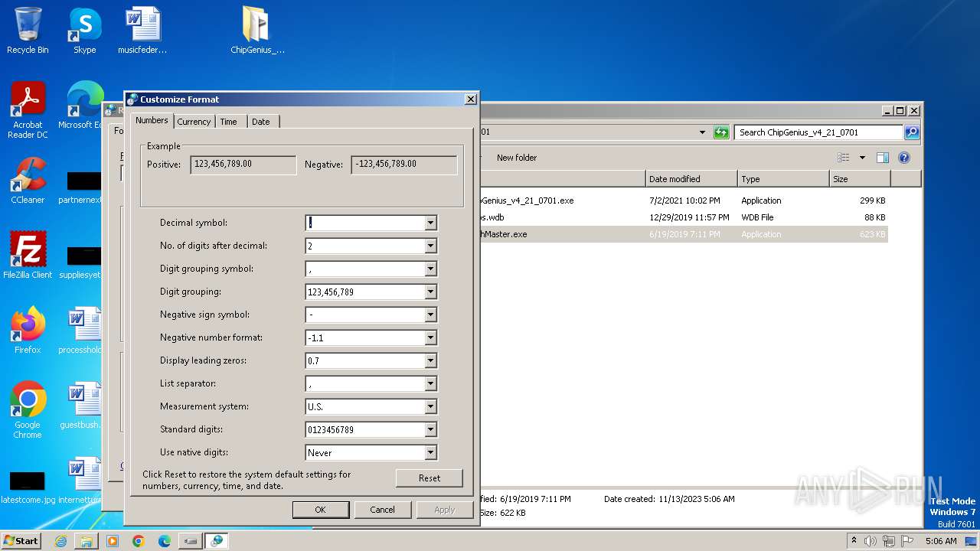Close the Customize Format dialog
Screen dimensions: 980x551
tap(471, 99)
